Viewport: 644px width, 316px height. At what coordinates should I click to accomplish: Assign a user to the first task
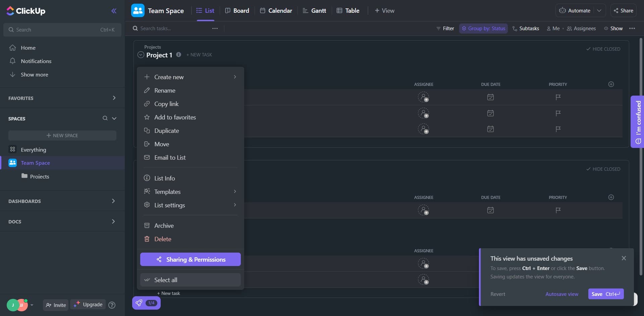(x=423, y=97)
